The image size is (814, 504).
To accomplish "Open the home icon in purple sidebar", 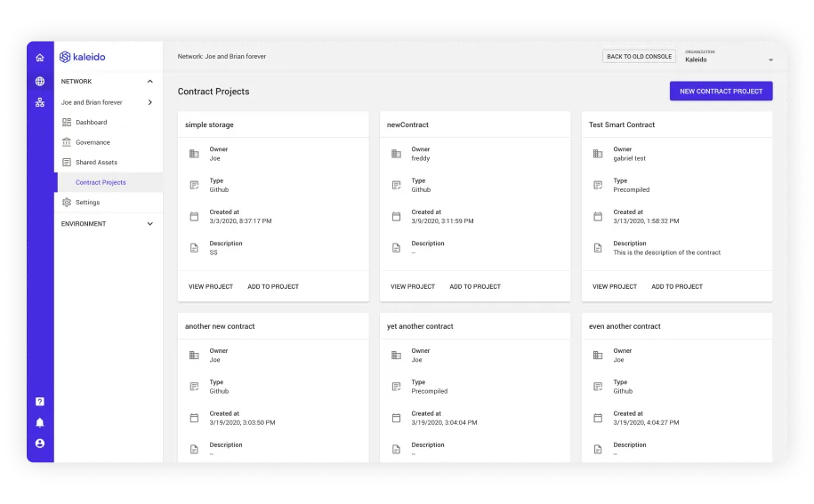I will pos(40,58).
